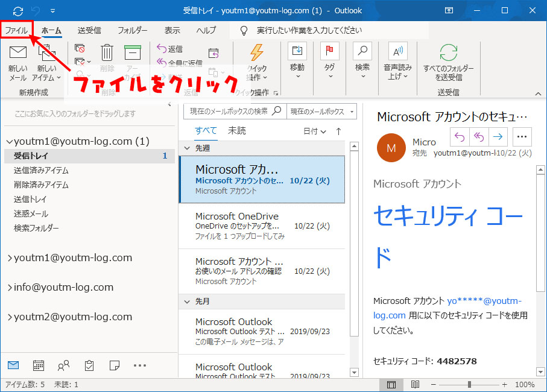Open the タグ flag dropdown
This screenshot has height=392, width=547.
(330, 61)
